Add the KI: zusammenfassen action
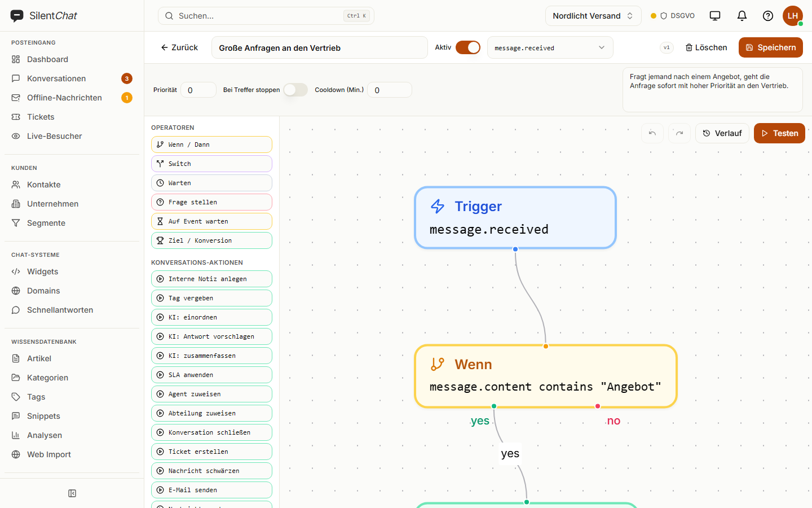 [211, 356]
